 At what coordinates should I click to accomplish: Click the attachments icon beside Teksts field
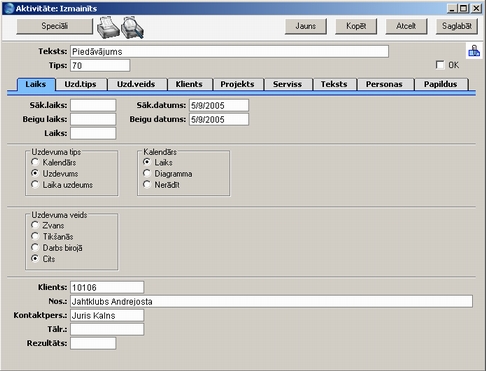pyautogui.click(x=474, y=51)
